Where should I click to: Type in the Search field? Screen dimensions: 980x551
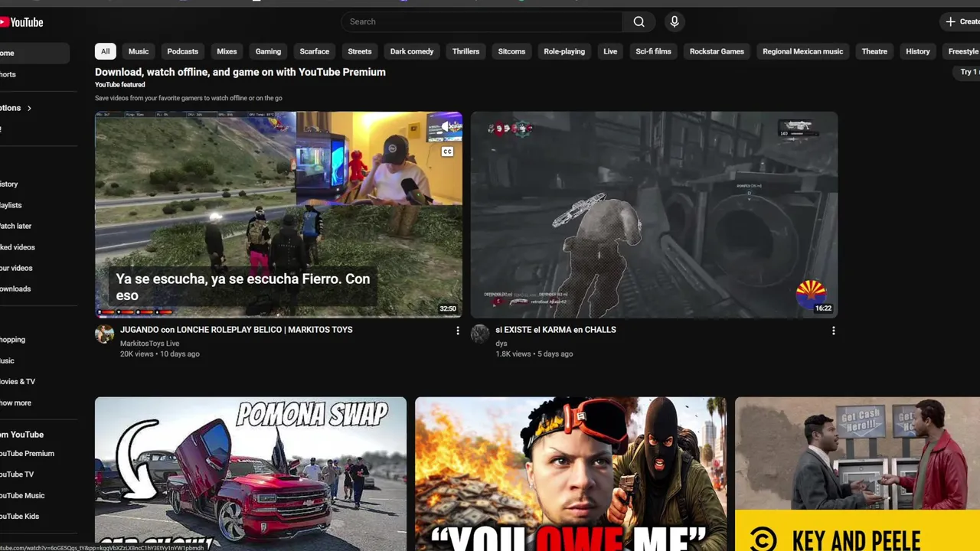tap(482, 21)
